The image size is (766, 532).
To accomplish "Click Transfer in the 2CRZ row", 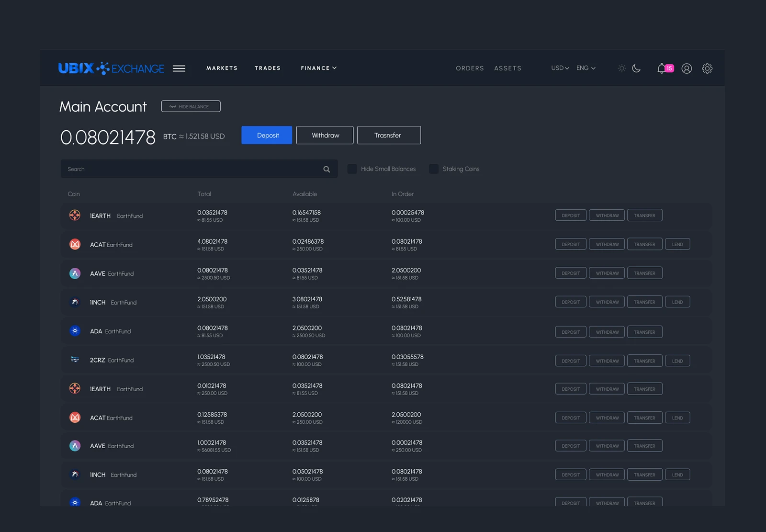I will point(644,361).
